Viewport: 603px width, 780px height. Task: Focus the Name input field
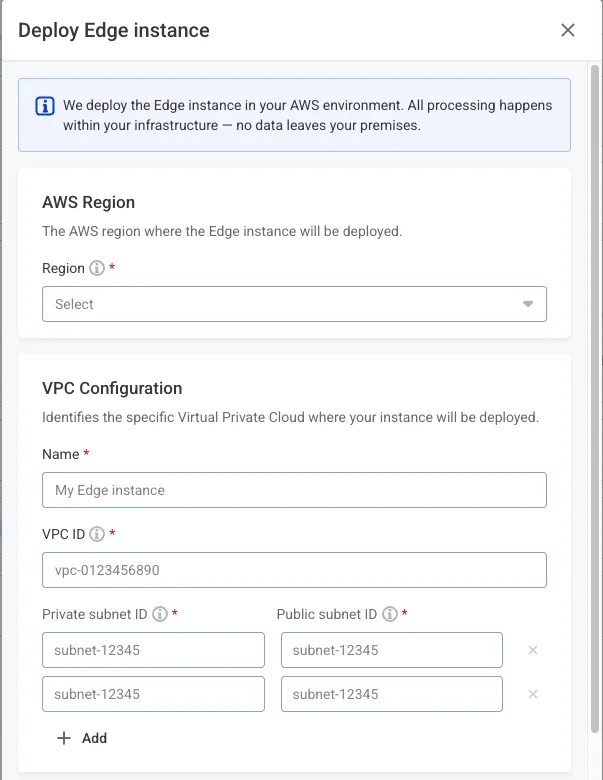point(294,490)
